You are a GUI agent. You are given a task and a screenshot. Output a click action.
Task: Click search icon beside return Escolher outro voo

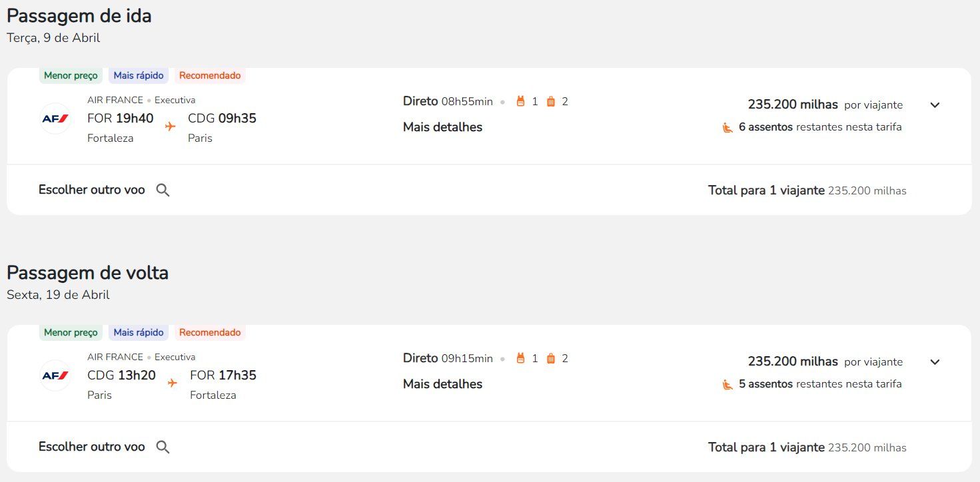[163, 447]
